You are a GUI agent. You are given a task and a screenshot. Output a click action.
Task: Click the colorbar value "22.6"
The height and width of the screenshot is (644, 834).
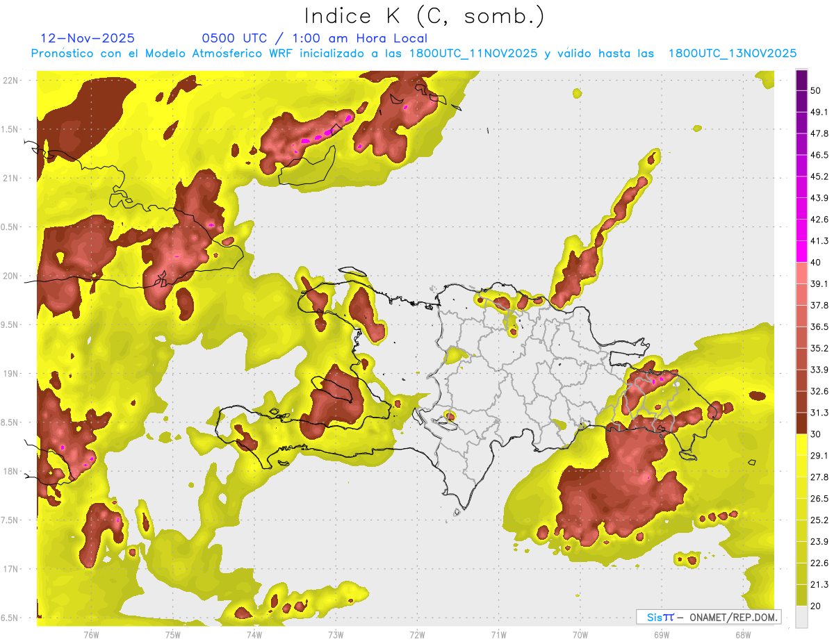(819, 563)
